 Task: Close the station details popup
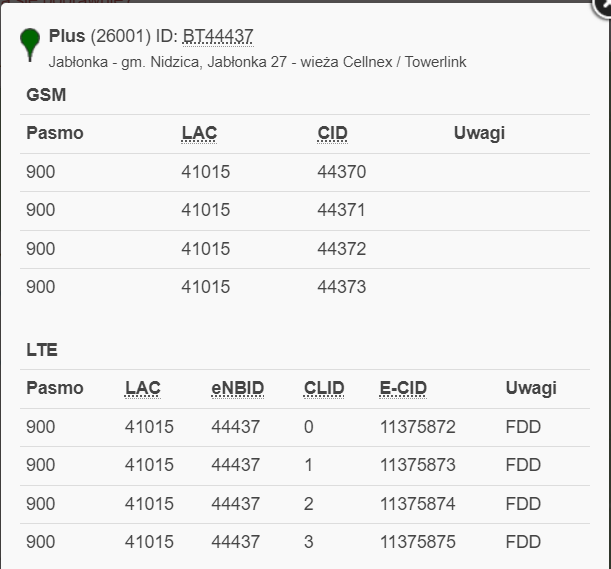coord(603,4)
